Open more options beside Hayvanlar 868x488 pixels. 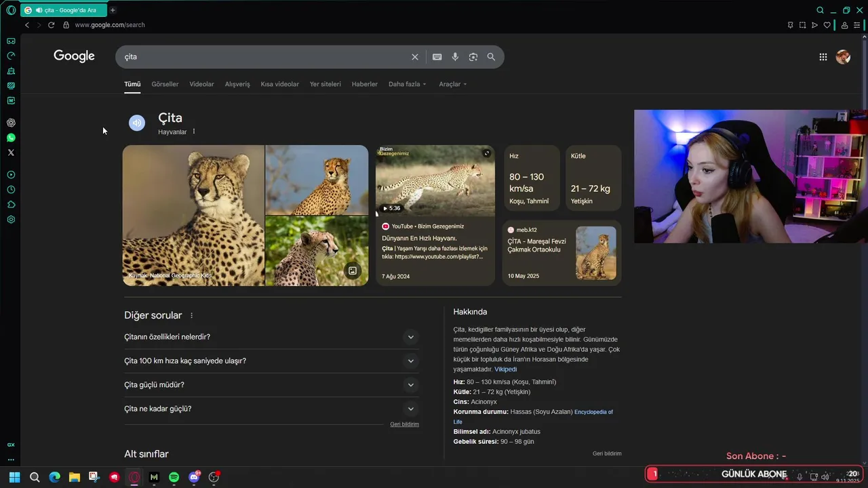tap(194, 131)
